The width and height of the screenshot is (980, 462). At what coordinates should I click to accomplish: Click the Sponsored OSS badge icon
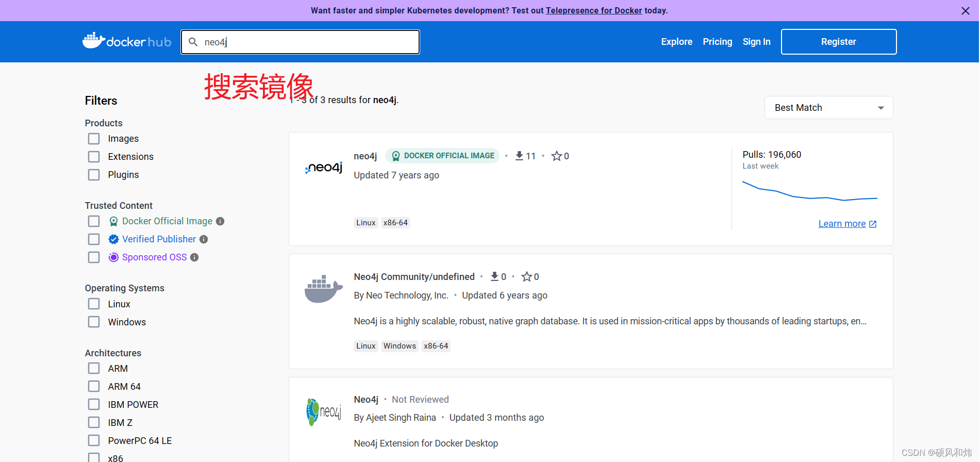click(x=114, y=257)
